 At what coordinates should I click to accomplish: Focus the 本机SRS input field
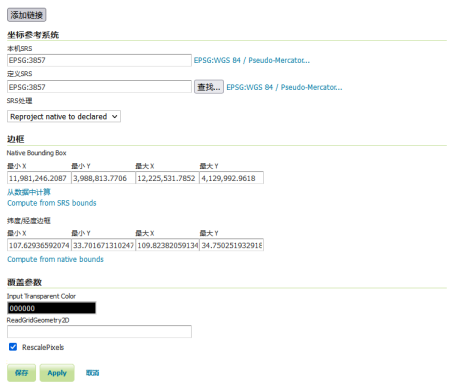click(99, 60)
